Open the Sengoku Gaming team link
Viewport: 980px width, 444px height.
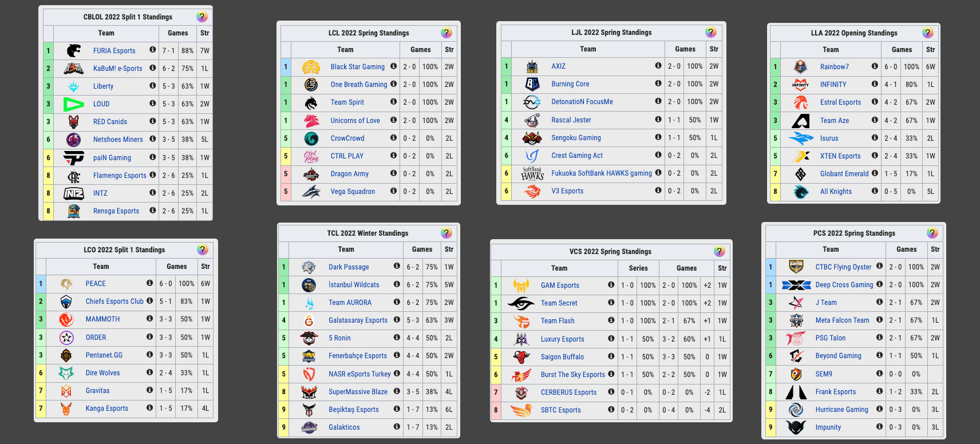click(x=576, y=138)
